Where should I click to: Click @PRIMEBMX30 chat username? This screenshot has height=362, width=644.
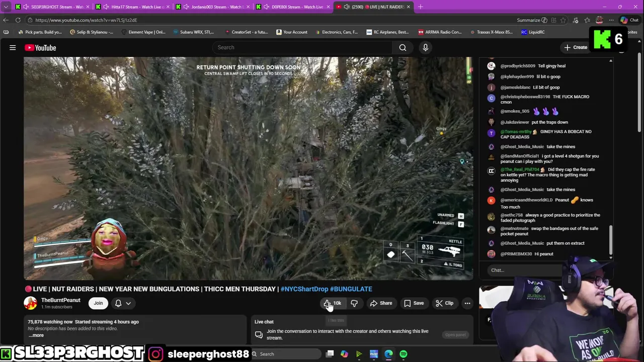516,254
